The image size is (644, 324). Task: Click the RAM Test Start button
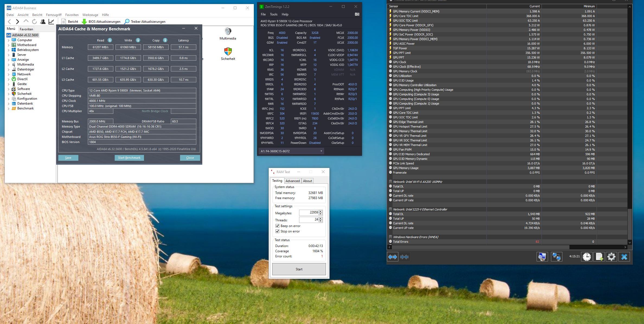pos(299,269)
